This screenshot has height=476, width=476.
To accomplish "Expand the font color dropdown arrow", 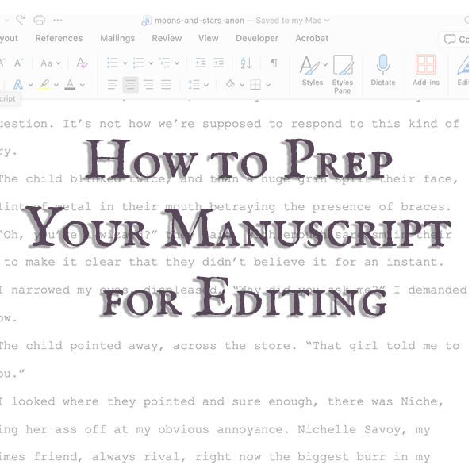I will (83, 86).
